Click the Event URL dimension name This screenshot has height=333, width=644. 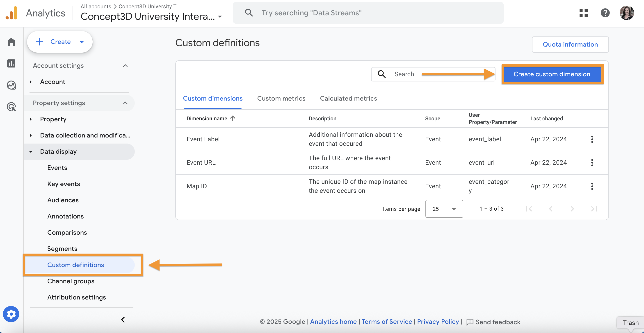(x=201, y=163)
